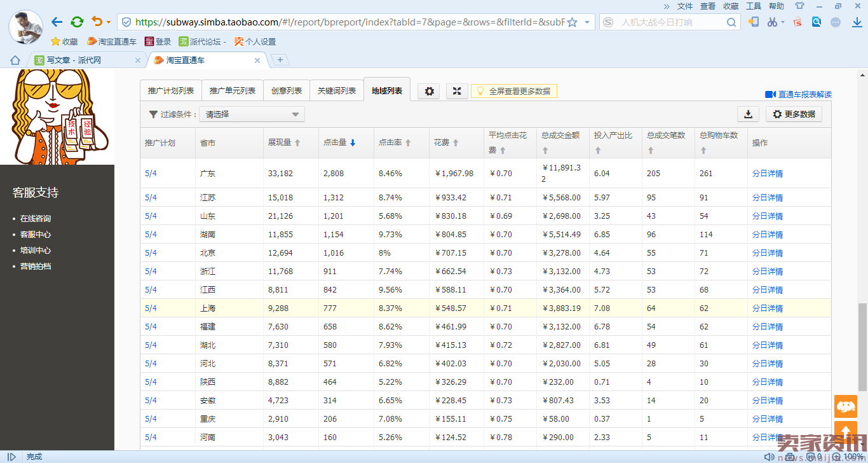Download the report with the download icon
This screenshot has height=463, width=868.
749,114
